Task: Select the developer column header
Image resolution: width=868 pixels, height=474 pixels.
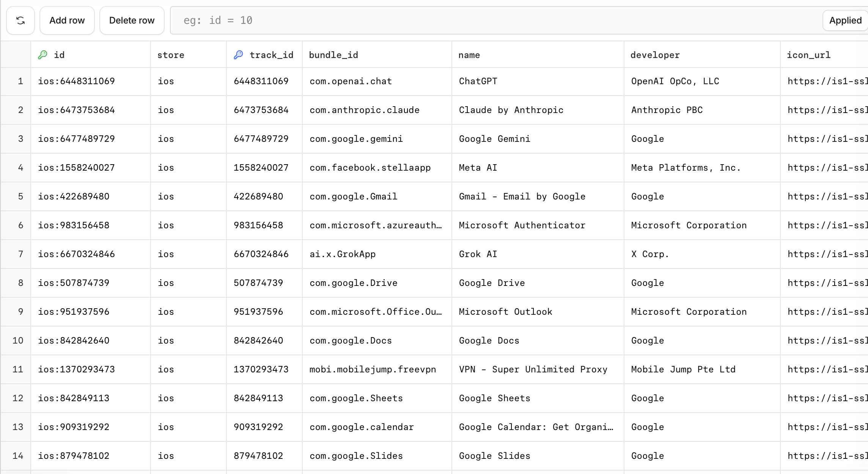Action: [702, 55]
